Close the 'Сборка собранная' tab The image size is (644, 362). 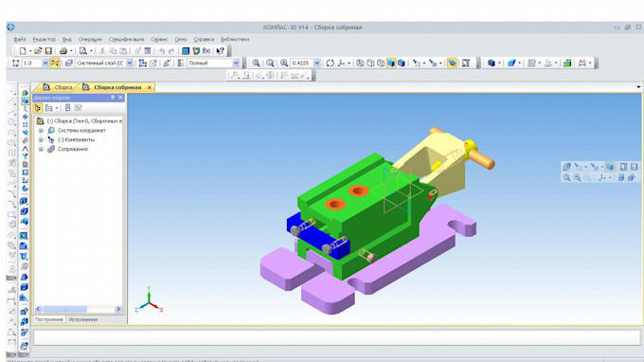tap(150, 87)
